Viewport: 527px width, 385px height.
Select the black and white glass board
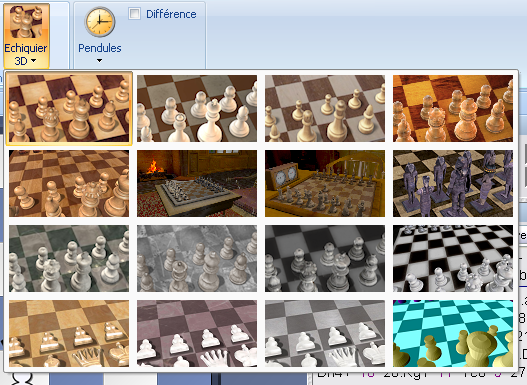click(453, 258)
